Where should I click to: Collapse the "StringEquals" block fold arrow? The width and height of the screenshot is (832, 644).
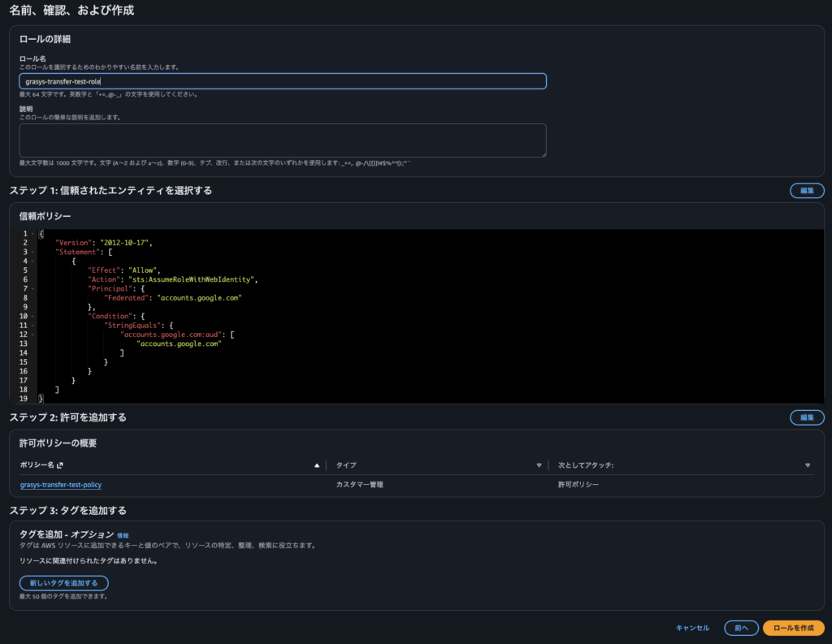(x=32, y=325)
